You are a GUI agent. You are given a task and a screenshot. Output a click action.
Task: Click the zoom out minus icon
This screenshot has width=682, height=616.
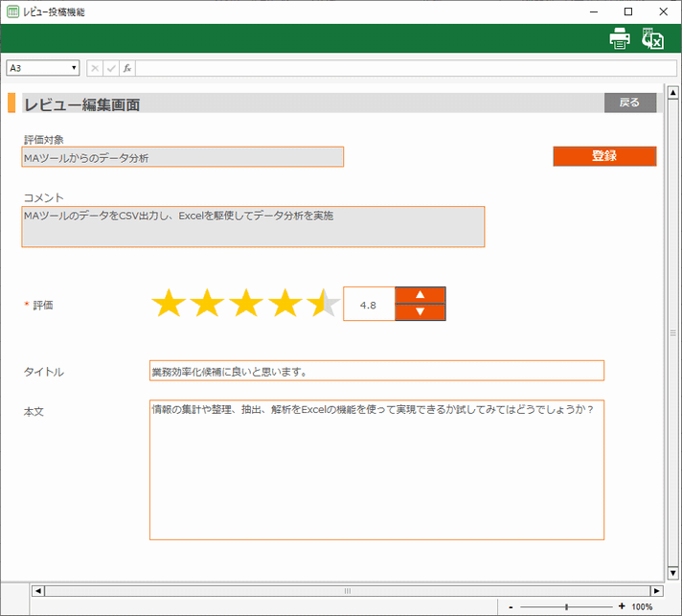coord(511,606)
